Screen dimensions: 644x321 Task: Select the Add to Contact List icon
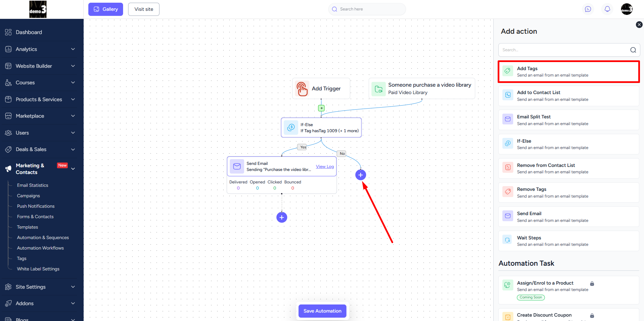(x=508, y=95)
